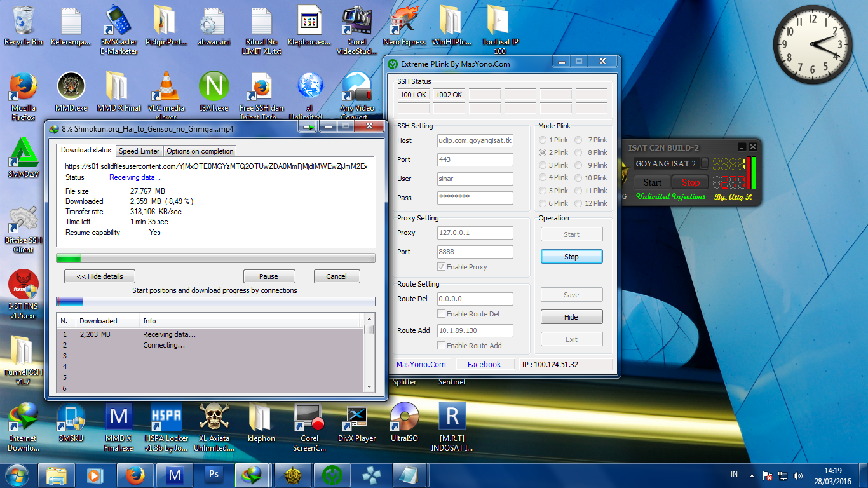Open SMSCaster E-Marketer desktop shortcut
868x488 pixels.
click(119, 30)
